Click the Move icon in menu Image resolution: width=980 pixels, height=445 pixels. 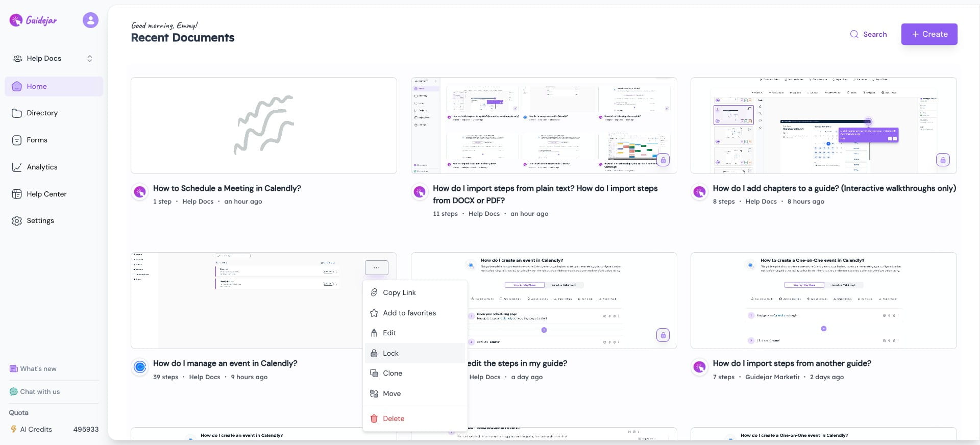[374, 393]
